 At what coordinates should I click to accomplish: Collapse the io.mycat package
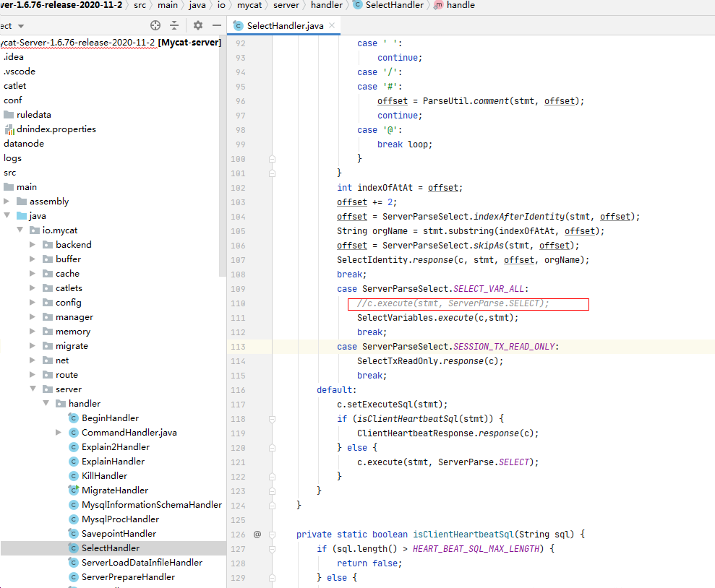[20, 230]
